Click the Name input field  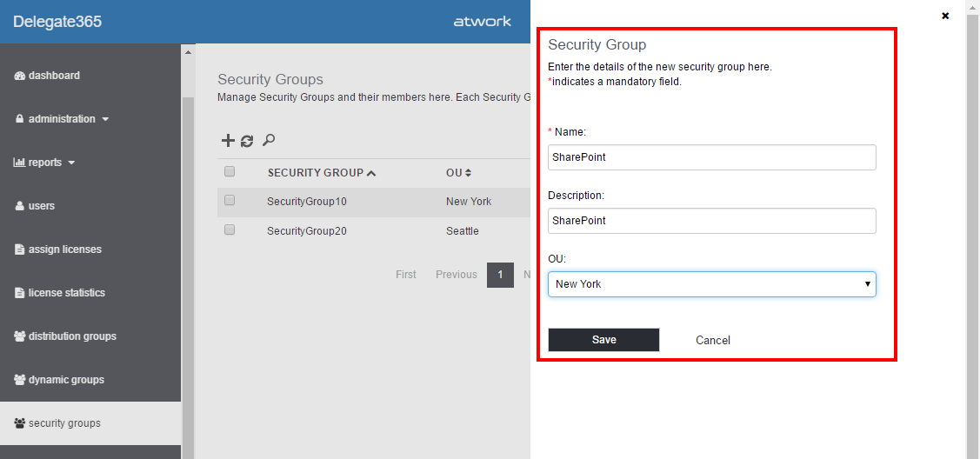click(711, 157)
